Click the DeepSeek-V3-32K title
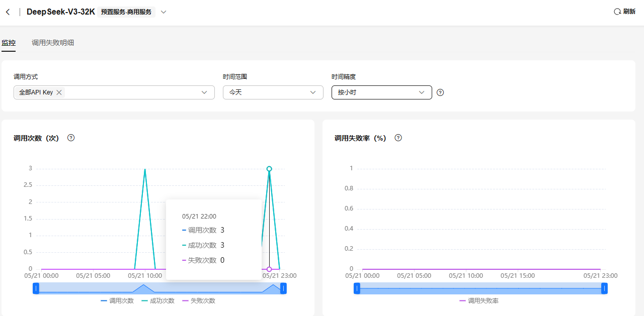Viewport: 644px width, 316px height. (x=61, y=12)
